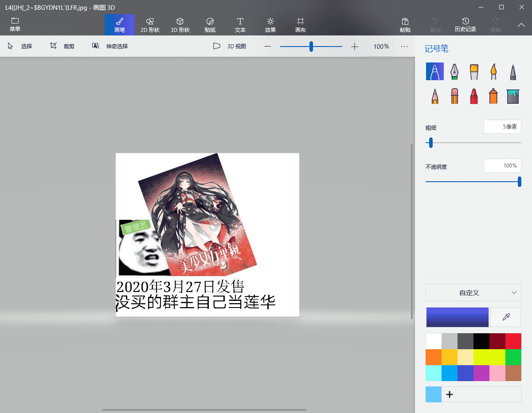Open the zoom options ellipsis menu
532x413 pixels.
click(404, 46)
